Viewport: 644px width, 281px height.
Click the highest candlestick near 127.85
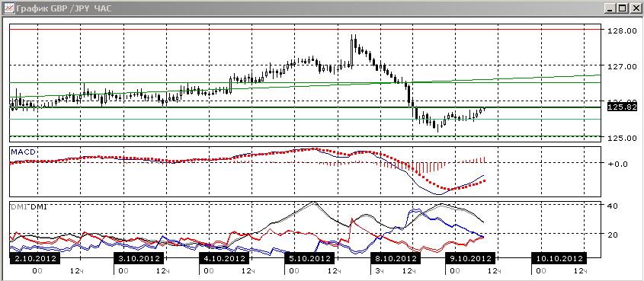point(351,51)
